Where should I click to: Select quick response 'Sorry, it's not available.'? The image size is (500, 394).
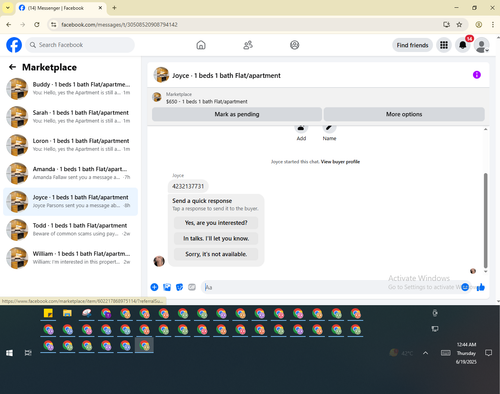pyautogui.click(x=216, y=254)
